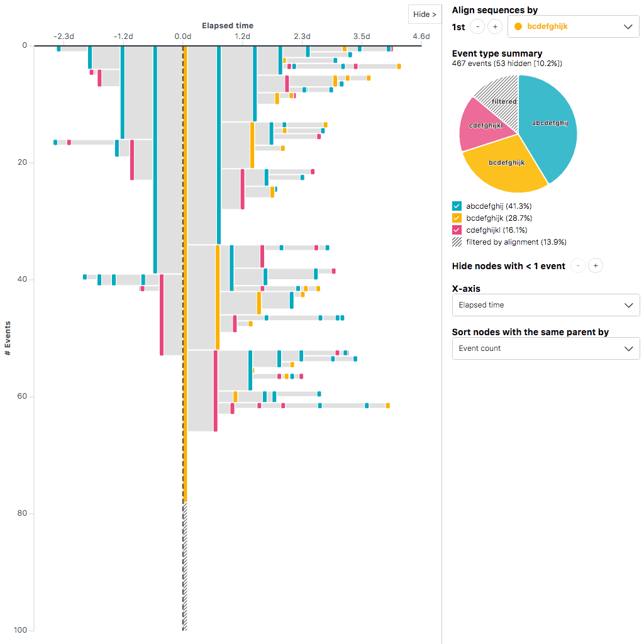This screenshot has width=644, height=644.
Task: Increase the hide nodes event threshold
Action: [596, 265]
